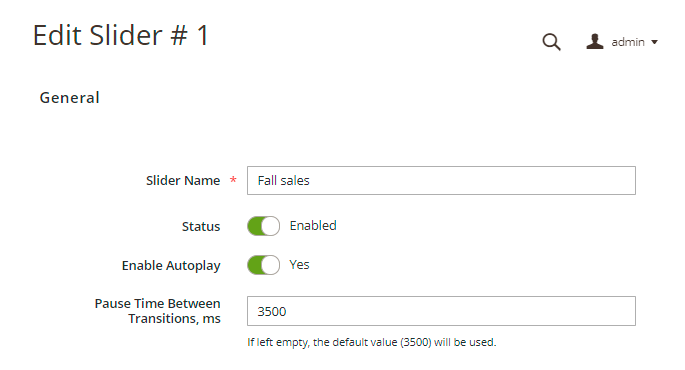Click the Yes autoplay label
Viewport: 685px width, 370px height.
299,264
